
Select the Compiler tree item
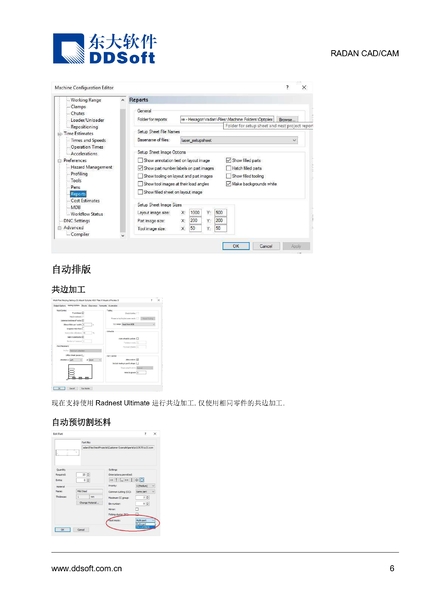[80, 234]
